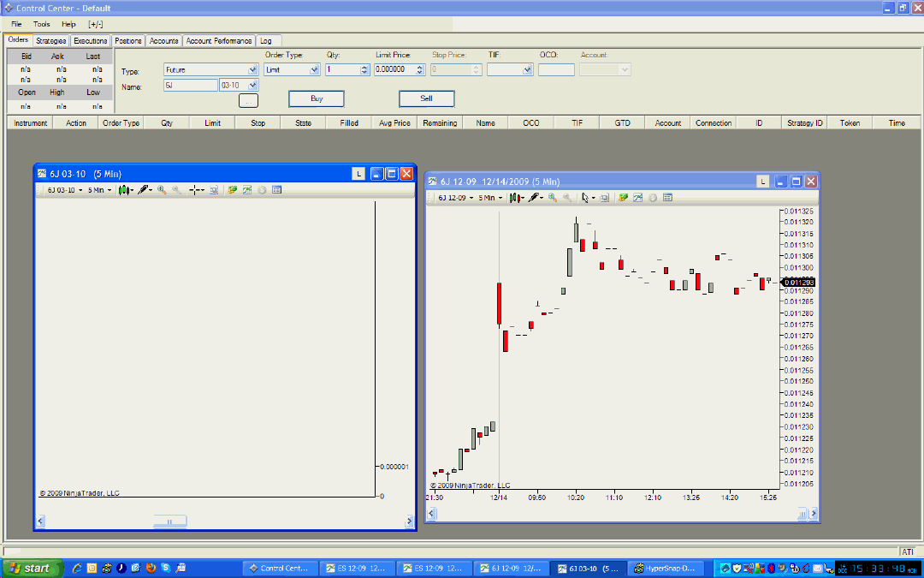This screenshot has width=924, height=578.
Task: Click the Sell button
Action: tap(427, 98)
